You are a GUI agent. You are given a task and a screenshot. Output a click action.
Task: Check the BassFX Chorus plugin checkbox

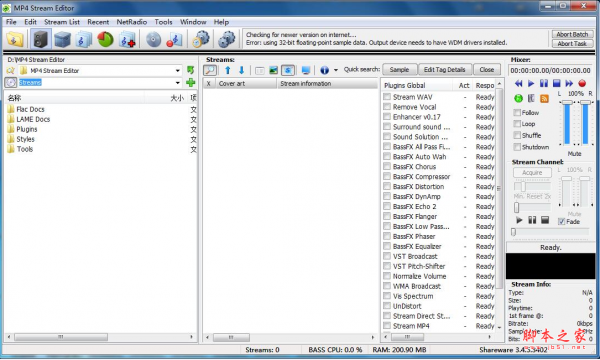point(387,166)
